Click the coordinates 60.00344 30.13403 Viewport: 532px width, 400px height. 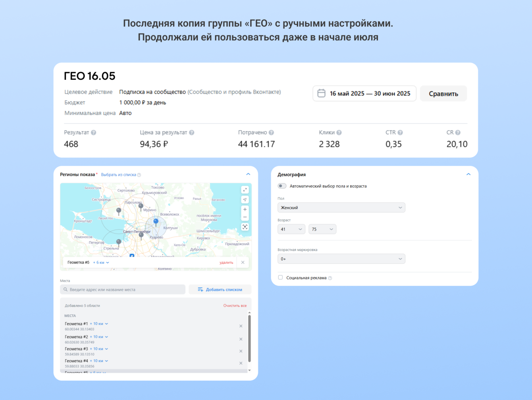pyautogui.click(x=79, y=329)
